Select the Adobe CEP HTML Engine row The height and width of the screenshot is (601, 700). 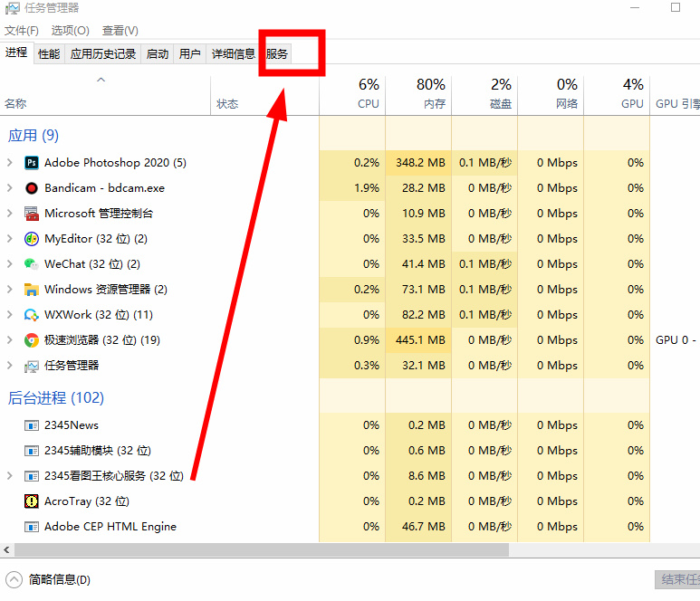tap(110, 527)
